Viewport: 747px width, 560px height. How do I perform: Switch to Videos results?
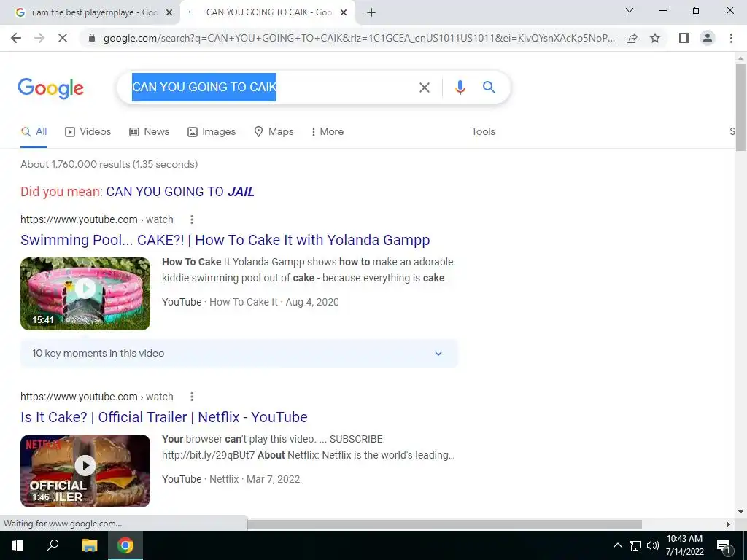point(88,132)
